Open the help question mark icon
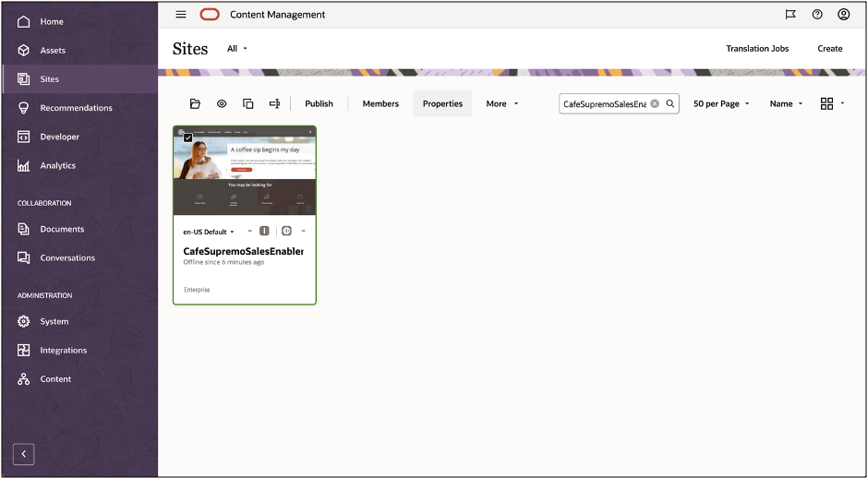Image resolution: width=868 pixels, height=478 pixels. click(817, 15)
